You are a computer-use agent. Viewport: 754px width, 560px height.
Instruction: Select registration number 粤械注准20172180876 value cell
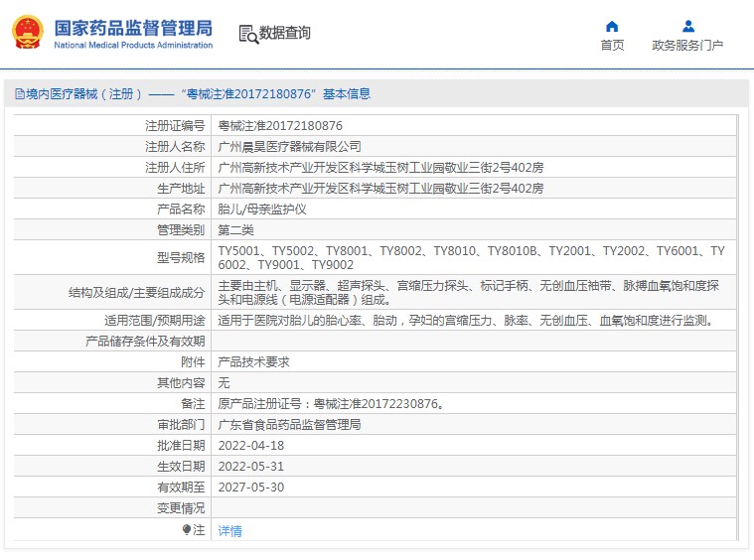280,126
